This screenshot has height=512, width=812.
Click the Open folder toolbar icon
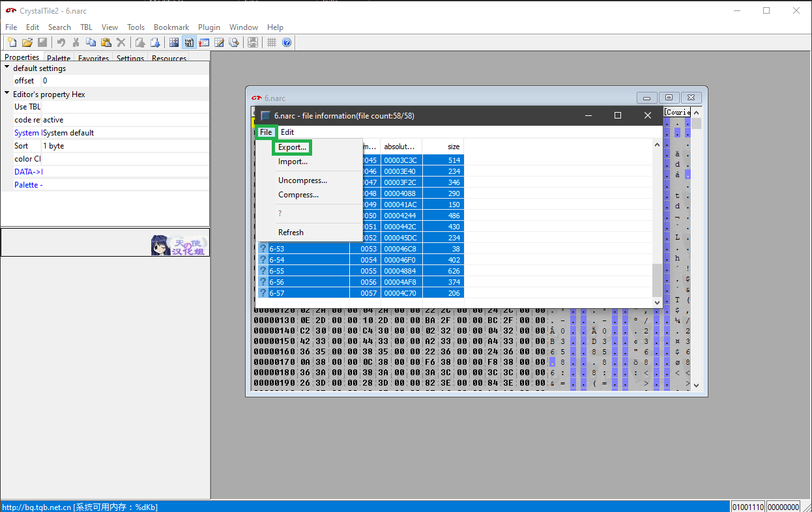[x=27, y=43]
